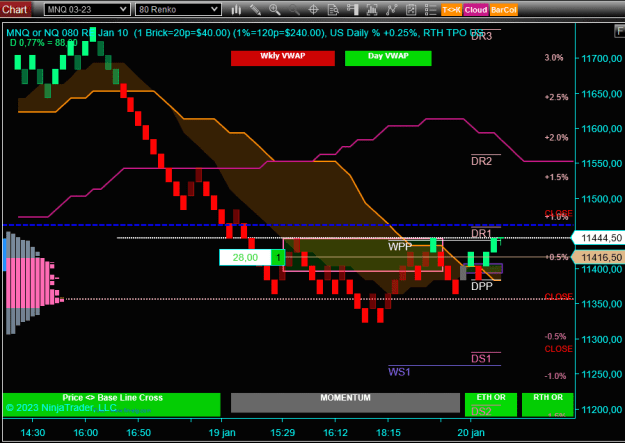Click the 20 jan date label
Screen dimensions: 625x443
471,433
